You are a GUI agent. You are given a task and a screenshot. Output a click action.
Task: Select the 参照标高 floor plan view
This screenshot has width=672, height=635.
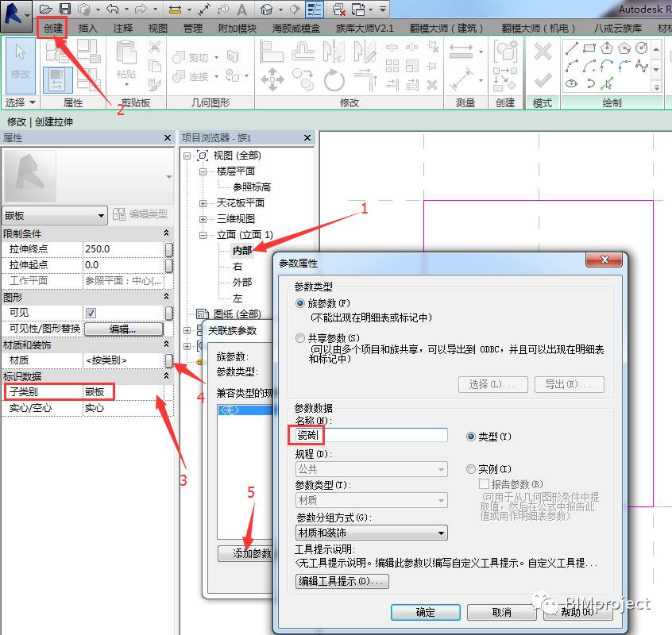pos(252,187)
